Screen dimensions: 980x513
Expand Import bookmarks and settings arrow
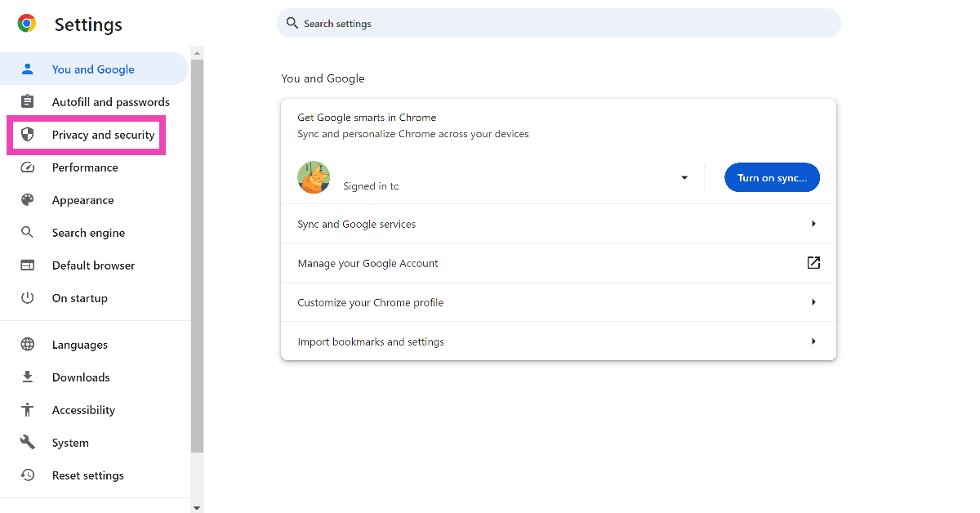pos(813,341)
